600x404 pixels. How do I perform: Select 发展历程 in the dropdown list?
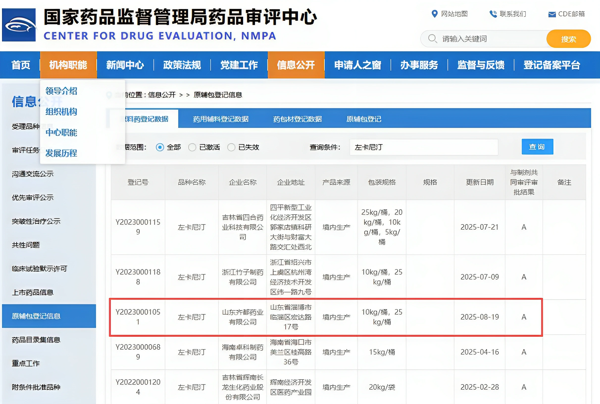pos(61,153)
